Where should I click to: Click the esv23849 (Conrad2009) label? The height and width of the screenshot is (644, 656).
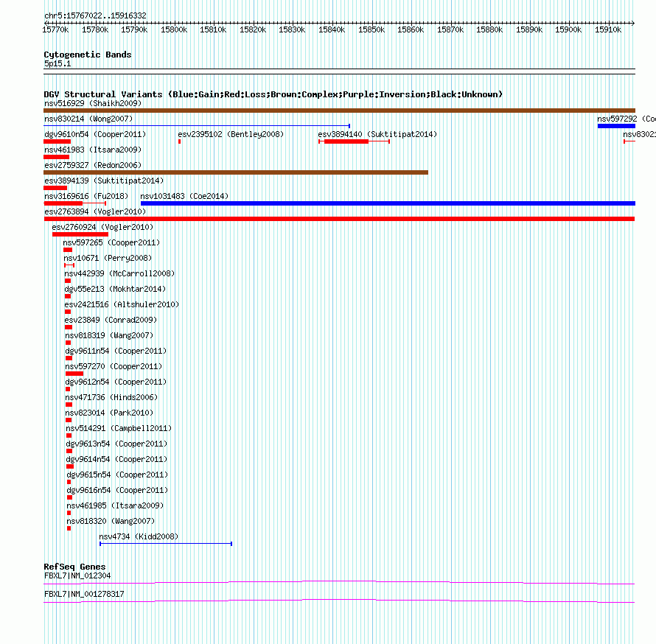tap(111, 320)
